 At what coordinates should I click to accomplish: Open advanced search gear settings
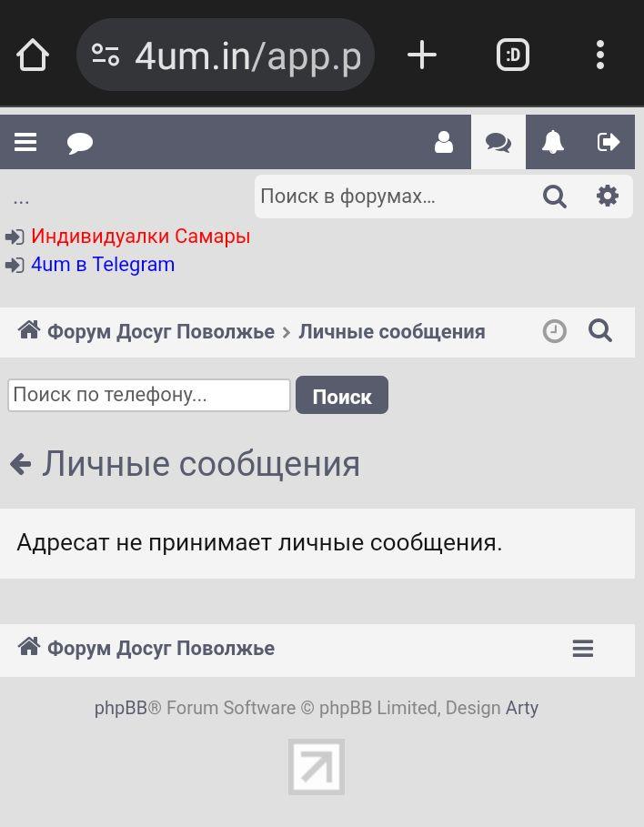coord(607,197)
